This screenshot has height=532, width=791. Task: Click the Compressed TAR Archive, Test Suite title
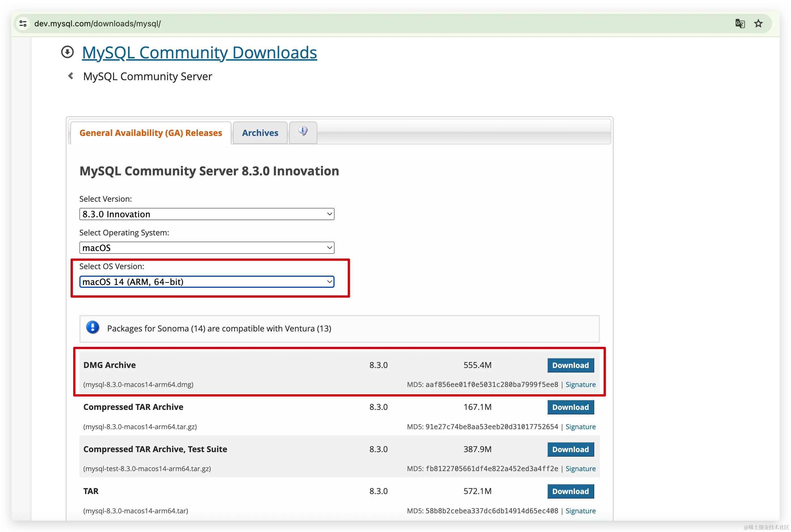click(x=155, y=449)
